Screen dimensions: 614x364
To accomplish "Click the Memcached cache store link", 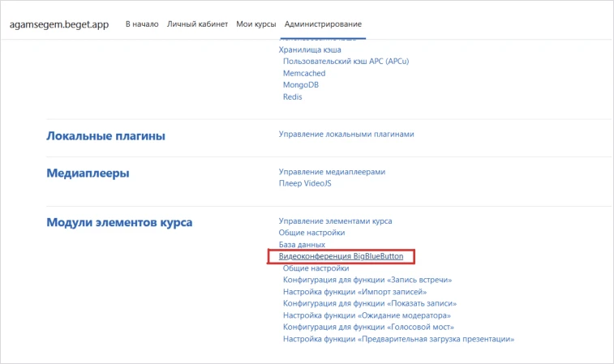I will coord(304,73).
